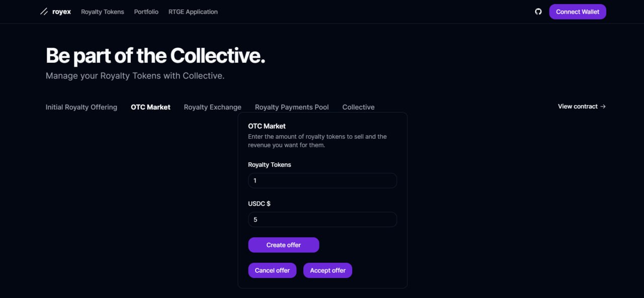Switch to Initial Royalty Offering tab
The width and height of the screenshot is (644, 298).
[x=82, y=107]
